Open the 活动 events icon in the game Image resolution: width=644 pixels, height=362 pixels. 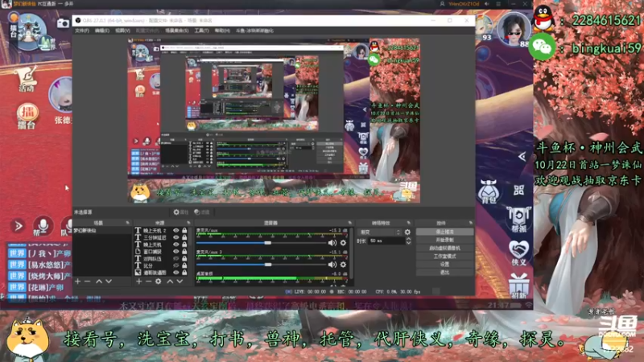click(27, 79)
